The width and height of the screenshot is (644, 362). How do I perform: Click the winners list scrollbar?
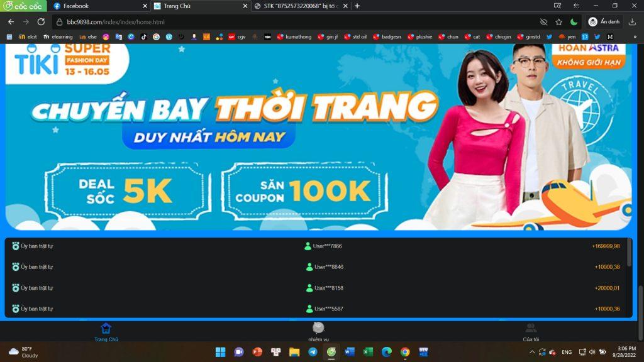(629, 252)
